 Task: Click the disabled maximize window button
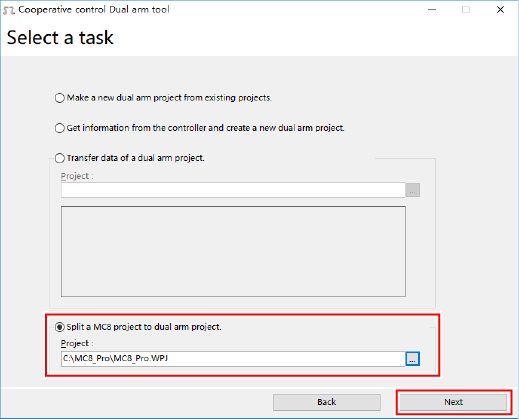[466, 10]
